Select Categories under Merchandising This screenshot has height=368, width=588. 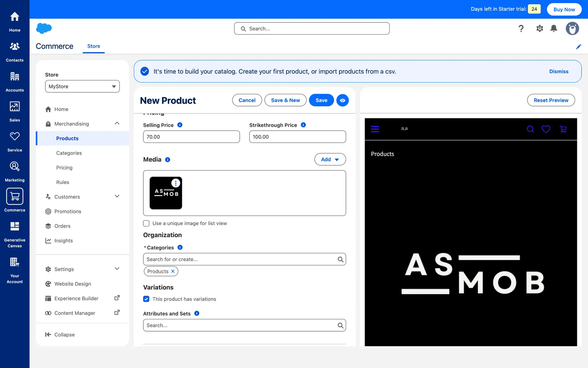[x=69, y=153]
